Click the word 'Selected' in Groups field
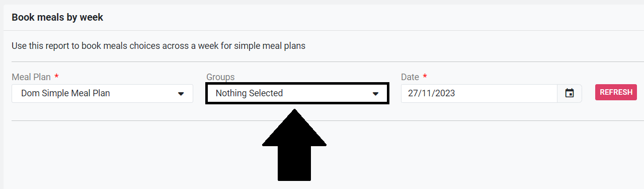Image resolution: width=644 pixels, height=189 pixels. [266, 93]
